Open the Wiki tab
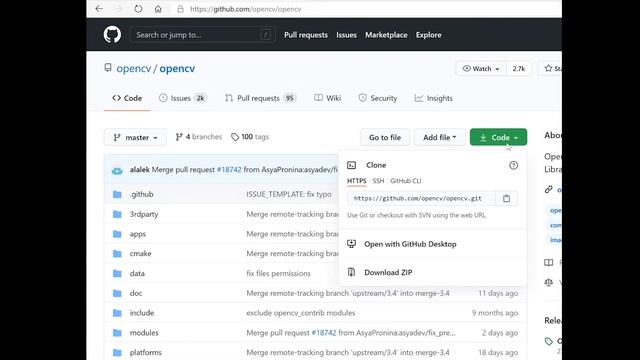This screenshot has width=640, height=360. click(328, 98)
